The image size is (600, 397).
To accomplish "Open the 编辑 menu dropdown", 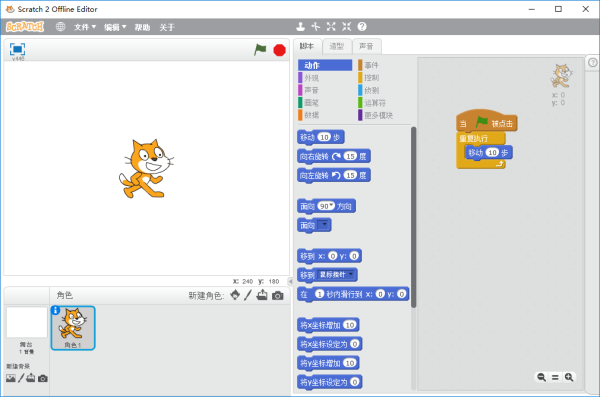I will click(115, 27).
